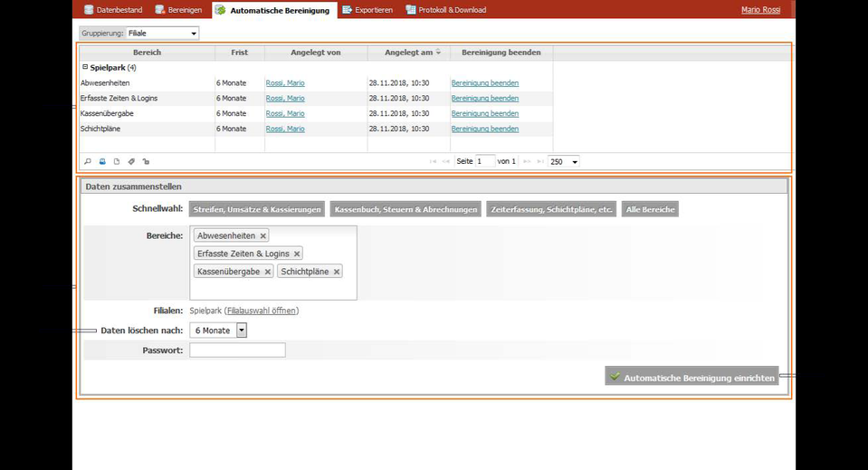
Task: Remove the Kassenübergabe tag
Action: (268, 272)
